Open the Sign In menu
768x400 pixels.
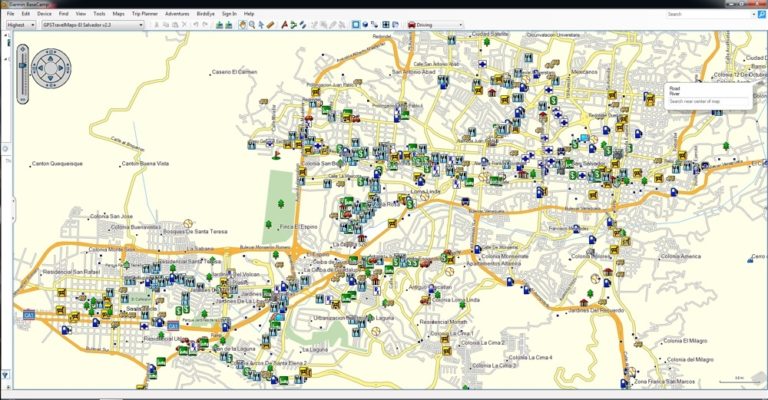click(x=229, y=14)
